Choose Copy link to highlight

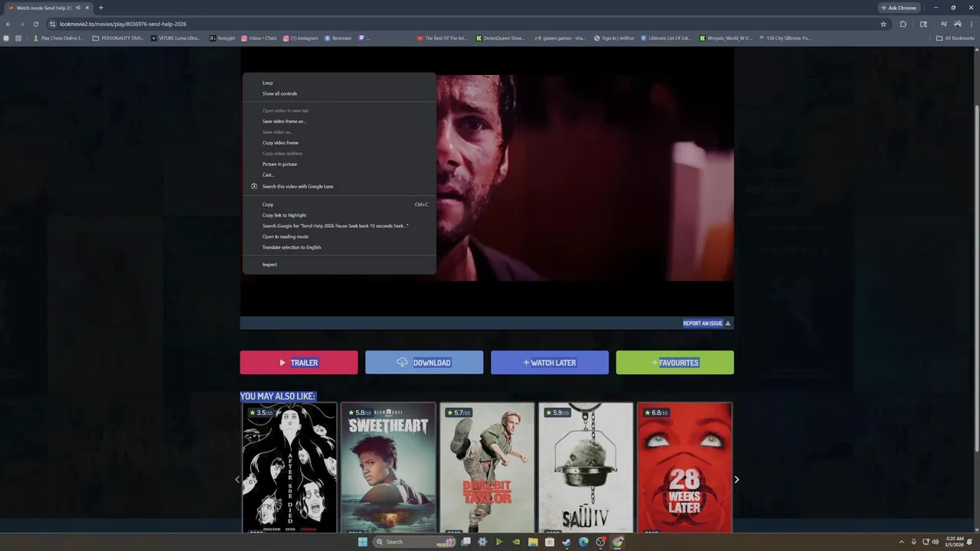tap(339, 215)
